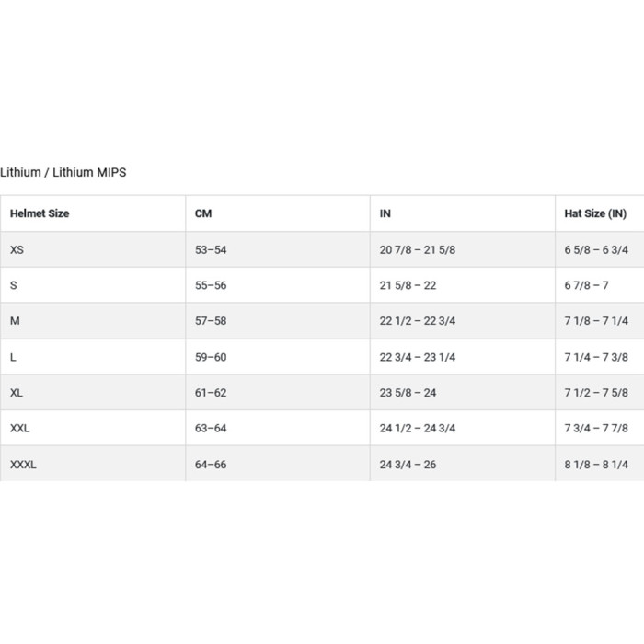The height and width of the screenshot is (644, 644).
Task: Click the XS helmet size cell
Action: tap(17, 249)
